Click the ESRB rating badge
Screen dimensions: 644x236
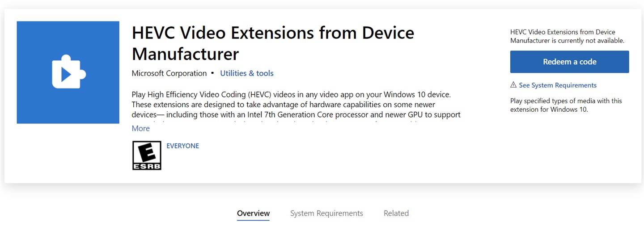point(147,156)
